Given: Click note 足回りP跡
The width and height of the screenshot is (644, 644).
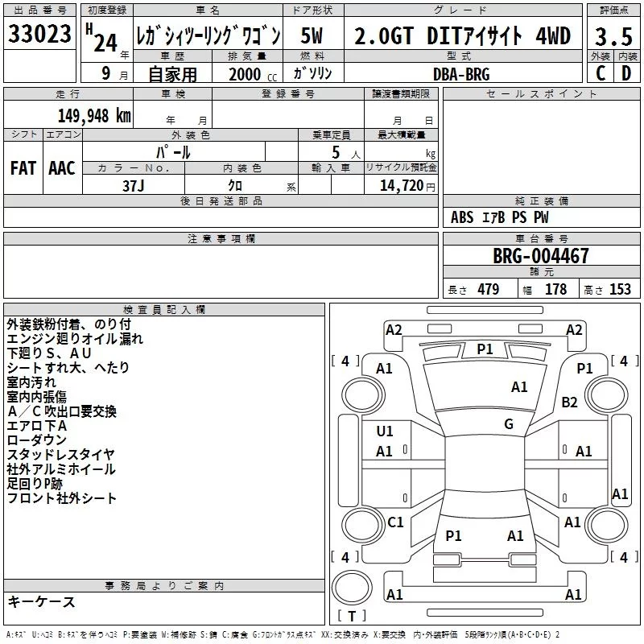Looking at the screenshot, I should pyautogui.click(x=35, y=484).
